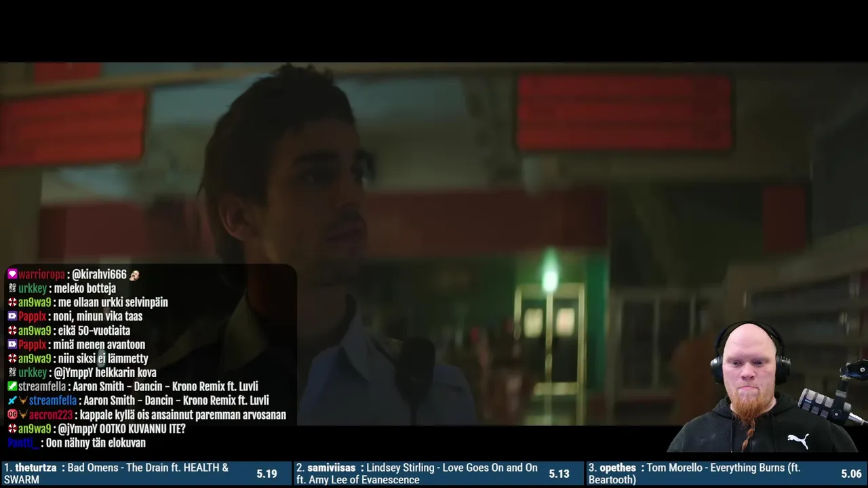The image size is (868, 488).
Task: Click an9wa9's badge on "OOTKO KUVANNU ITE?"
Action: click(12, 428)
